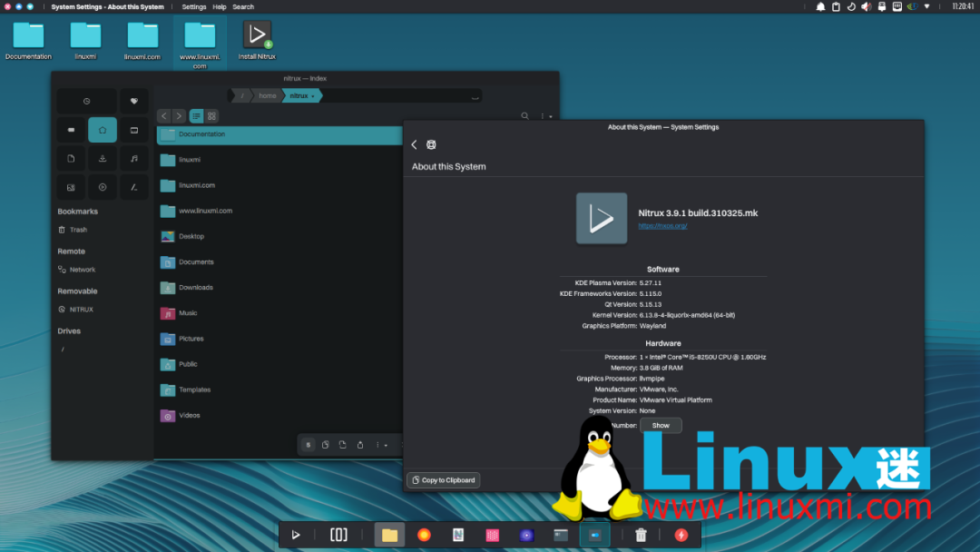Select linuxmi.com folder row in Index
The width and height of the screenshot is (980, 552).
pos(279,186)
